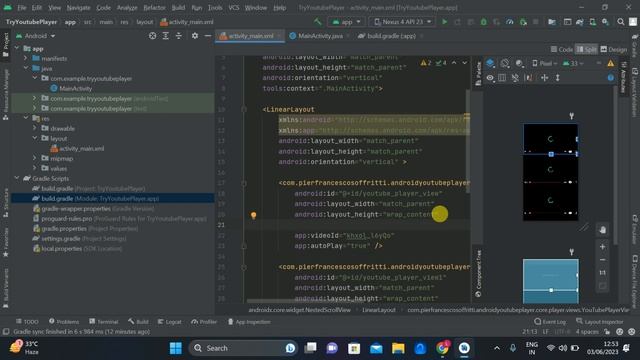Open the Android project view dropdown
640x360 pixels.
point(36,36)
